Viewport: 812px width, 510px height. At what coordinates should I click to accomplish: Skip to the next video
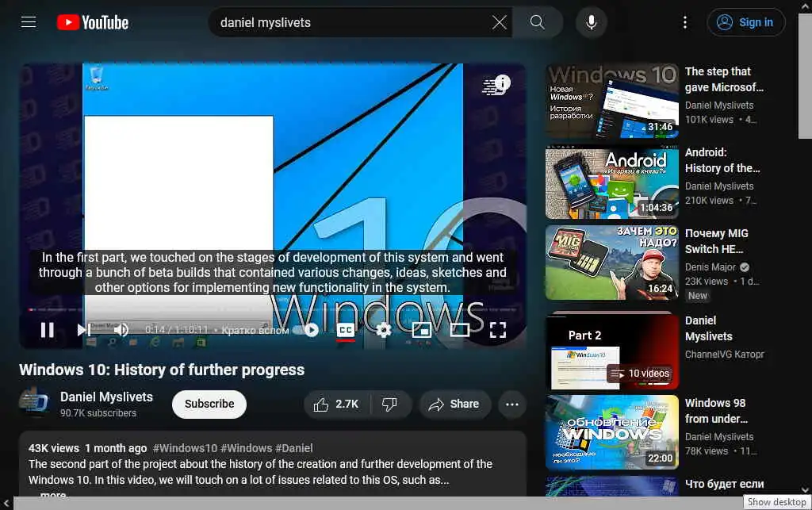(x=83, y=330)
